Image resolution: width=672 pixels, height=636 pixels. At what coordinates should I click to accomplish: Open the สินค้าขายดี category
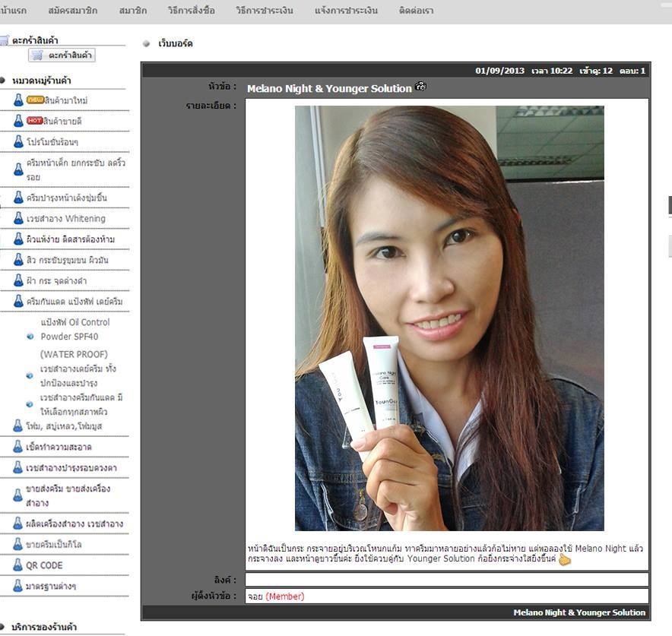pos(62,122)
